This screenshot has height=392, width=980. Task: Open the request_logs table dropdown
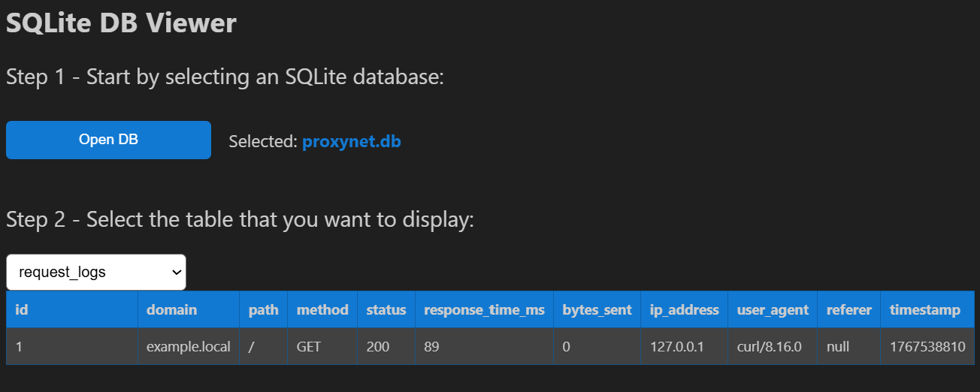pyautogui.click(x=96, y=272)
